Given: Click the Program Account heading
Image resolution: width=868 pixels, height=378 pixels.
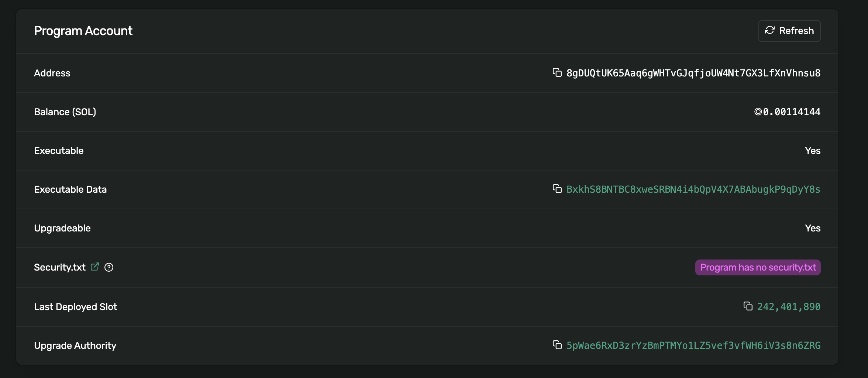Looking at the screenshot, I should [x=83, y=31].
